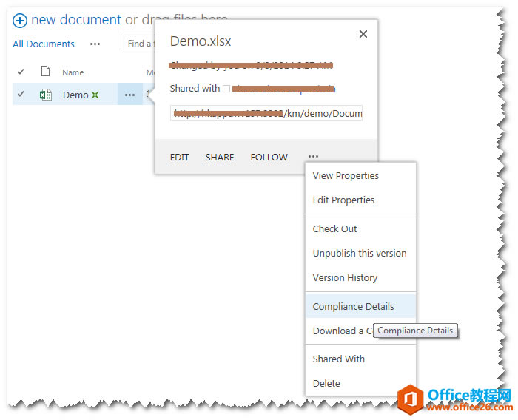Click the plus icon for new document
Image resolution: width=518 pixels, height=420 pixels.
20,21
